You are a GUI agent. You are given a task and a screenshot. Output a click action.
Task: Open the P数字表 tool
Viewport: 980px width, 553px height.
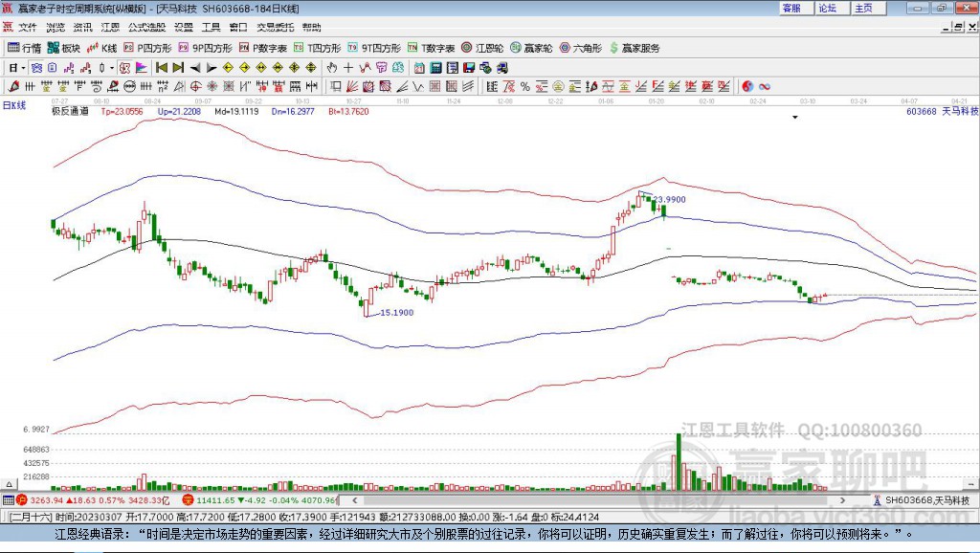point(263,48)
